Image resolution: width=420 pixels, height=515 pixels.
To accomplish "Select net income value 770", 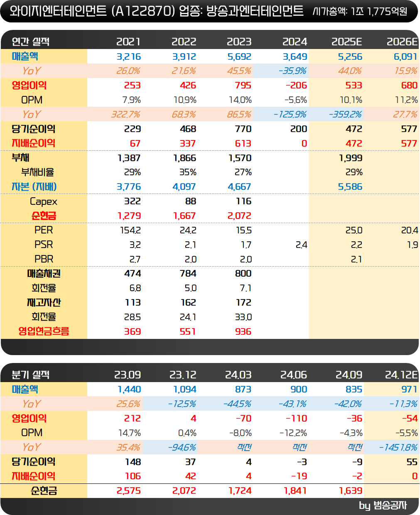I will [243, 129].
